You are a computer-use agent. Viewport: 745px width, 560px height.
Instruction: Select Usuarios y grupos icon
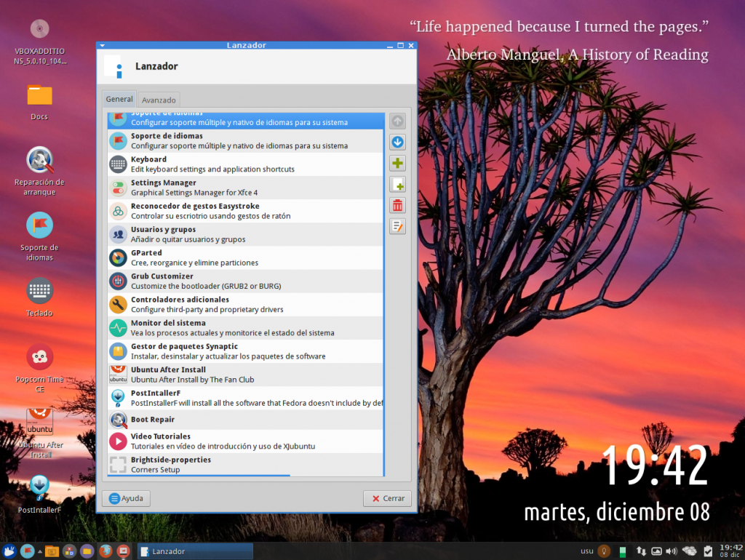119,234
